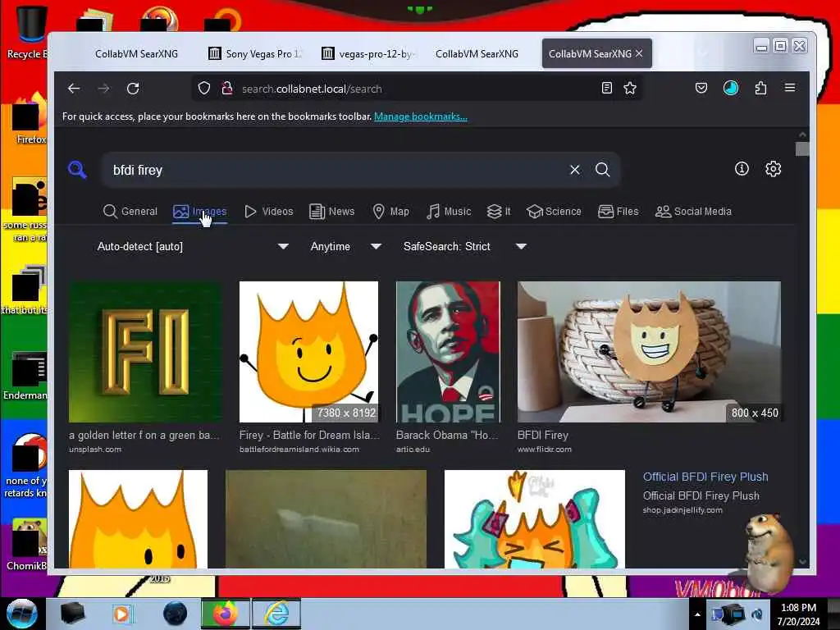This screenshot has width=840, height=630.
Task: Click the page vertical scrollbar thumb
Action: [x=802, y=149]
